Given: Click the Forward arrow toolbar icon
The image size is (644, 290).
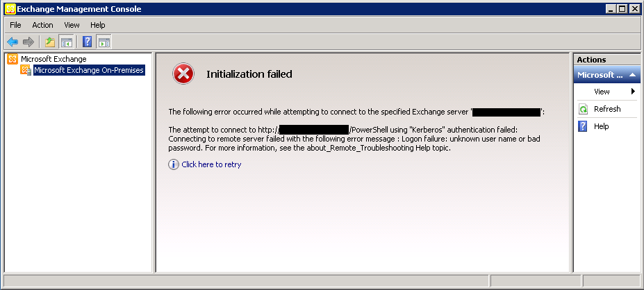Looking at the screenshot, I should pos(28,42).
